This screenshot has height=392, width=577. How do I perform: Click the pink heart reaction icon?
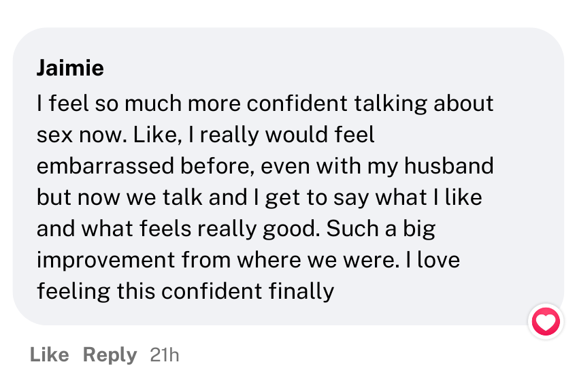tap(546, 322)
